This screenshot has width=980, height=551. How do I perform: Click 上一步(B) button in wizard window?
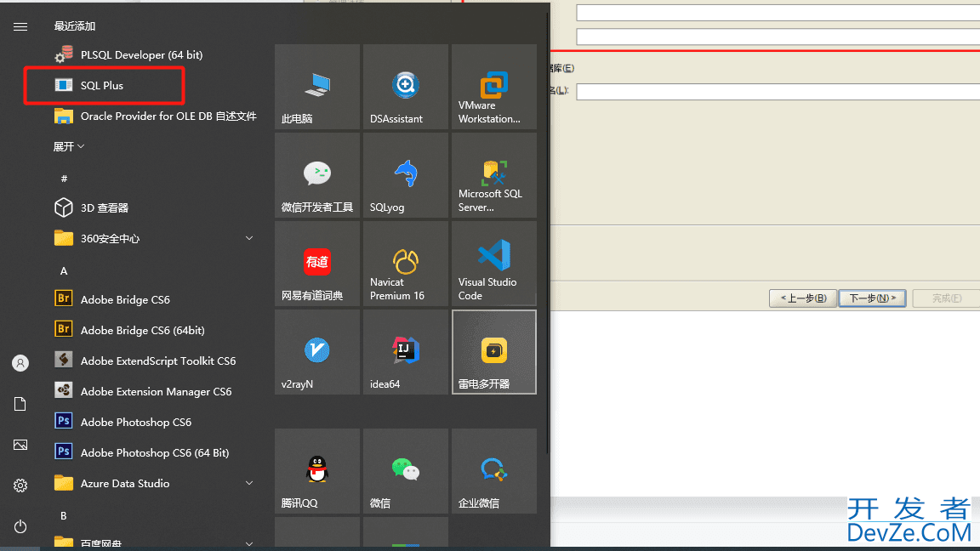click(x=803, y=298)
